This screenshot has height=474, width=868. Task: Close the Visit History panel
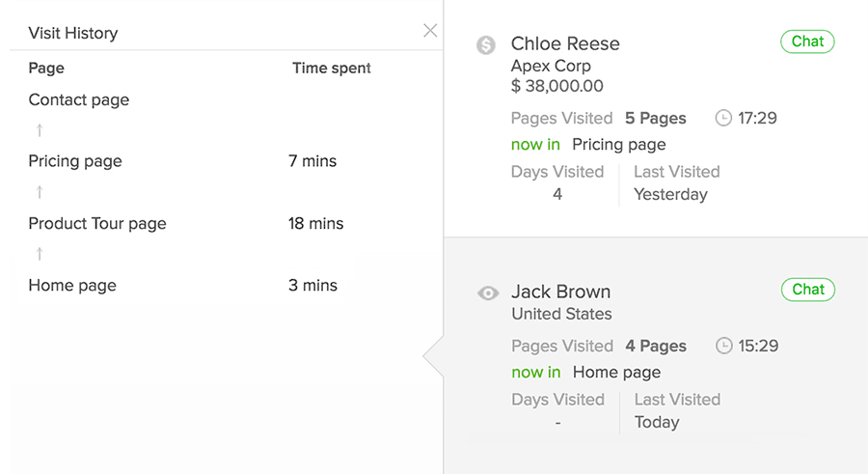pyautogui.click(x=430, y=31)
